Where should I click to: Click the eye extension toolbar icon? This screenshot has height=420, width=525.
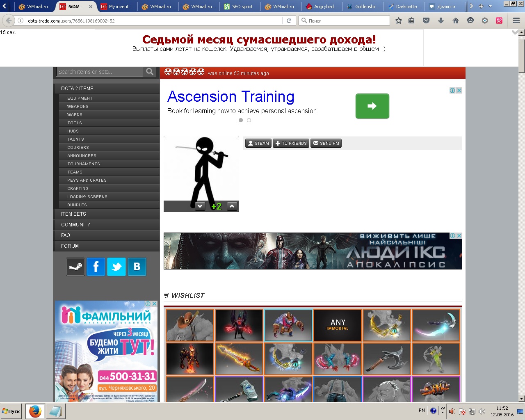point(485,21)
